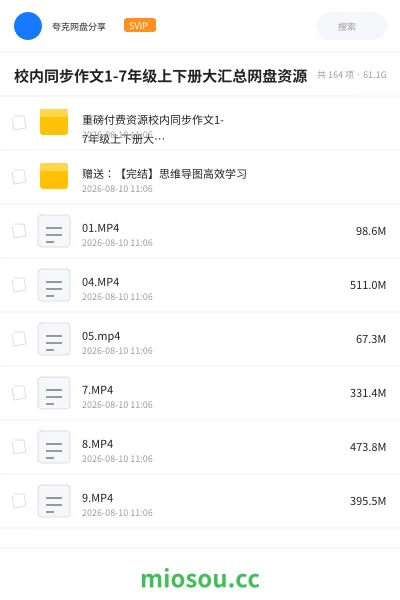Click the file icon for 05.mp4
This screenshot has width=400, height=600.
pyautogui.click(x=54, y=339)
